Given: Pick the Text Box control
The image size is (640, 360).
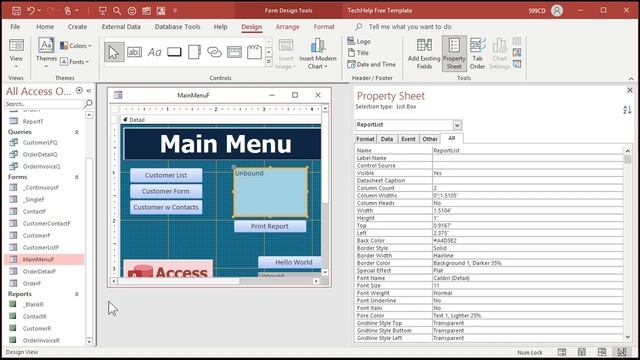Looking at the screenshot, I should 134,52.
